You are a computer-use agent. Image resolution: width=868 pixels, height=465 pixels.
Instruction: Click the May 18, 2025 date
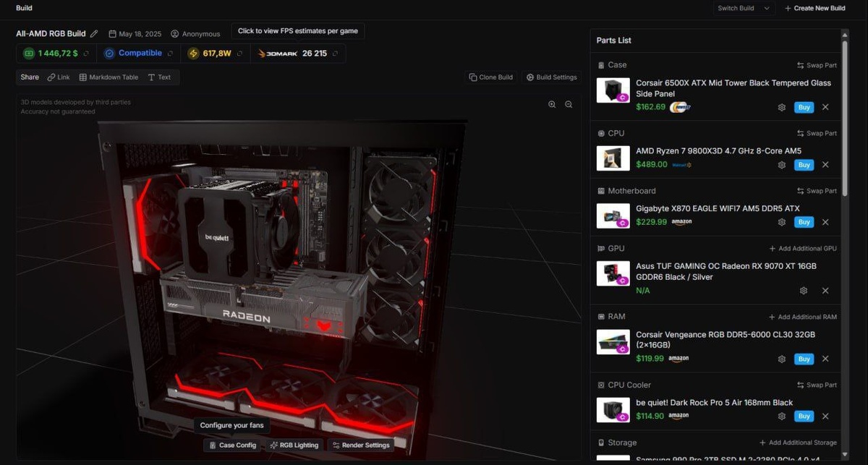136,34
